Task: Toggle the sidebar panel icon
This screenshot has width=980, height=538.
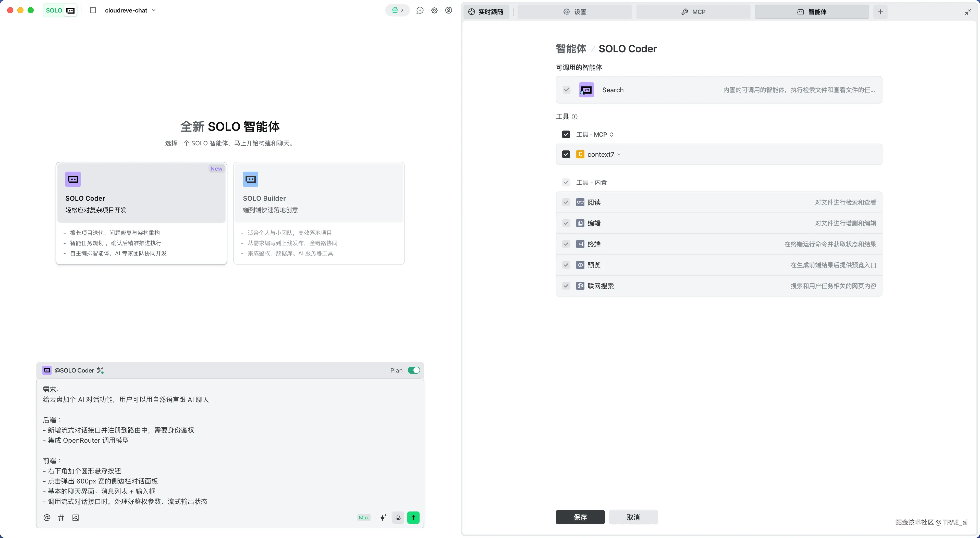Action: click(x=93, y=10)
